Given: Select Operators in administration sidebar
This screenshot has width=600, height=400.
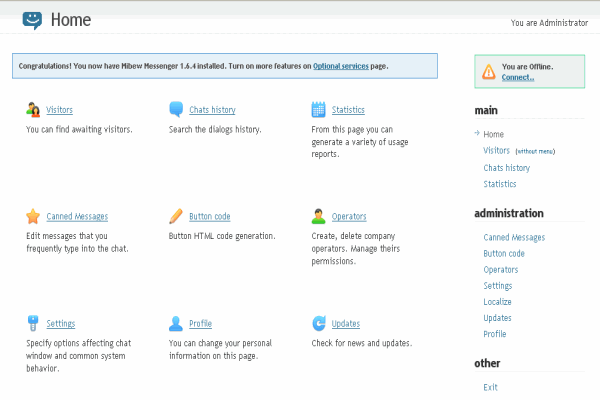Looking at the screenshot, I should 501,270.
